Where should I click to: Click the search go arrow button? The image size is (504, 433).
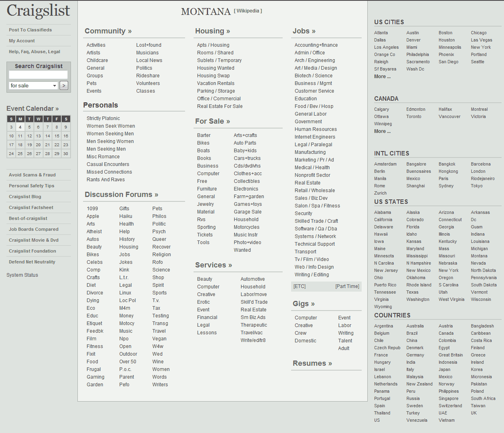(64, 85)
